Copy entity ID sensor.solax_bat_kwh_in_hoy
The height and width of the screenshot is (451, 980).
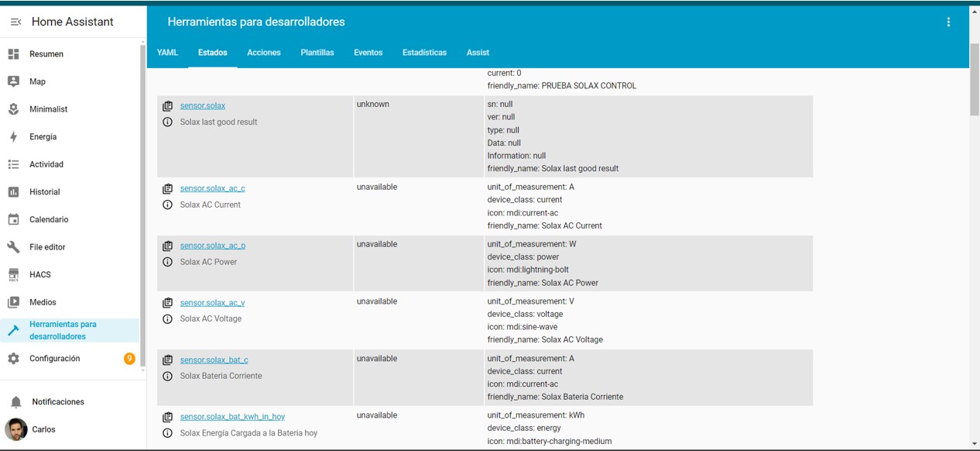click(x=167, y=417)
